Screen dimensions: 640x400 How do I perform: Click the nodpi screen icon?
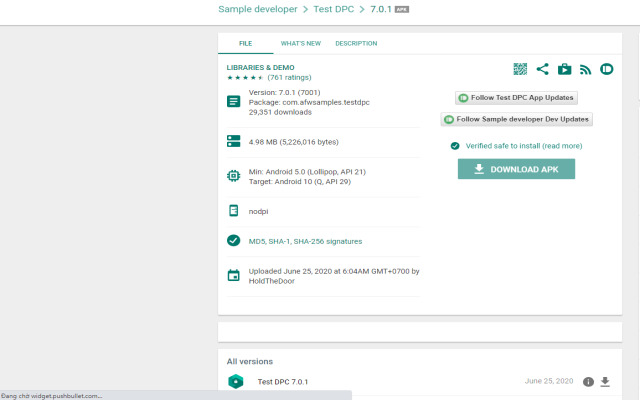[x=233, y=211]
